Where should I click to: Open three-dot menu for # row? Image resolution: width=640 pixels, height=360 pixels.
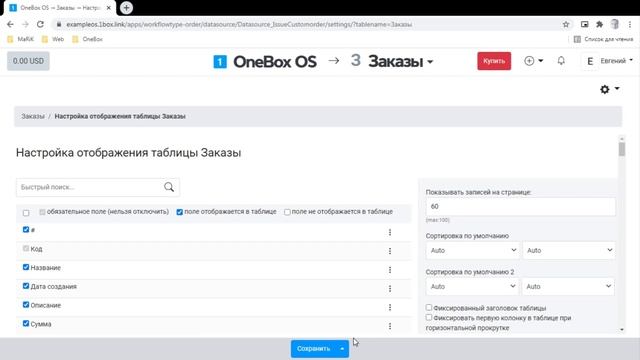click(390, 232)
